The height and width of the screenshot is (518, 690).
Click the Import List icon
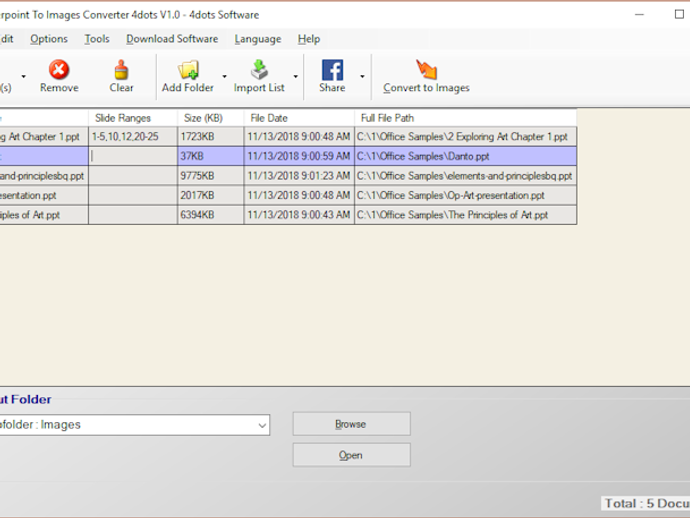click(259, 70)
